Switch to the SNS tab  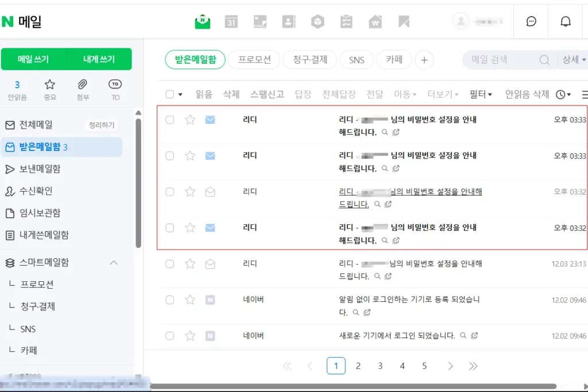point(356,60)
